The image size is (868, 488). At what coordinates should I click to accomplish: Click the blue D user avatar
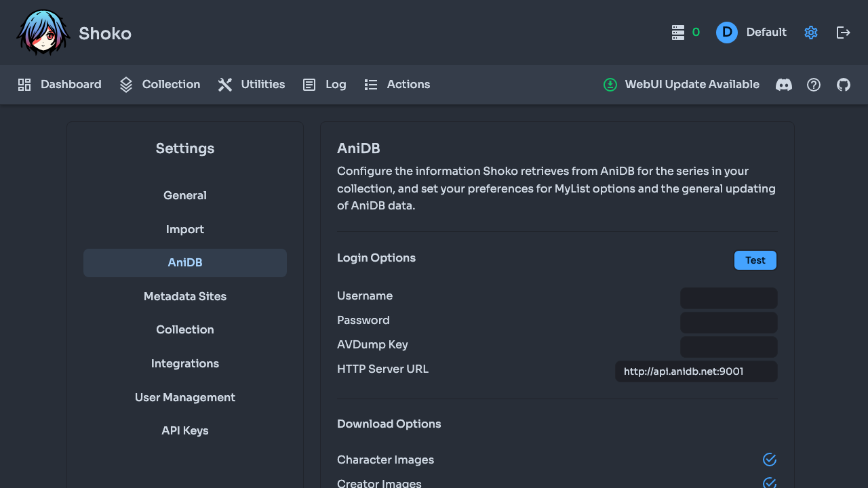[727, 33]
